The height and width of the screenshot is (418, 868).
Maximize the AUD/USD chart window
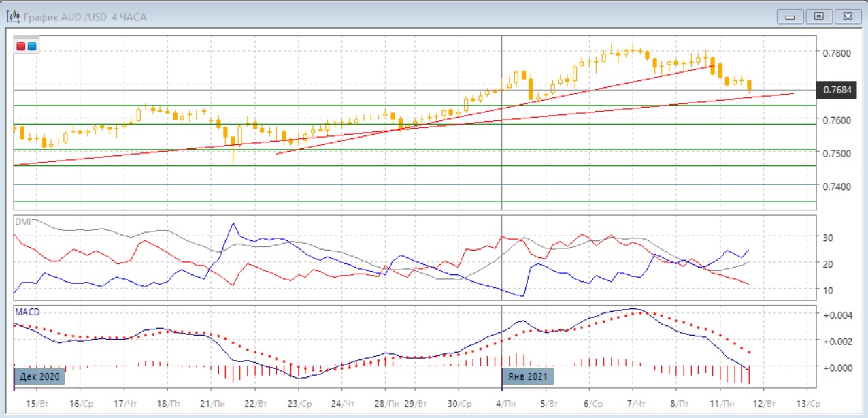coord(819,16)
